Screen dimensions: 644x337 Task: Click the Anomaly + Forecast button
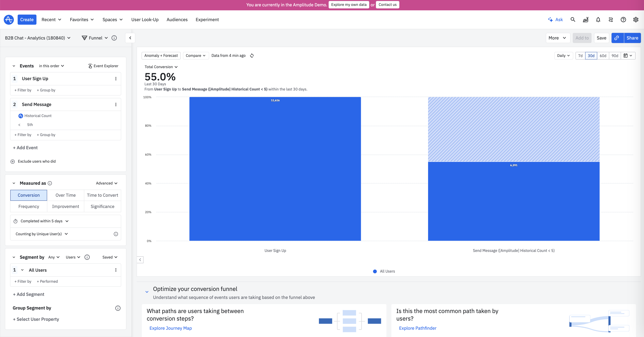click(x=161, y=55)
